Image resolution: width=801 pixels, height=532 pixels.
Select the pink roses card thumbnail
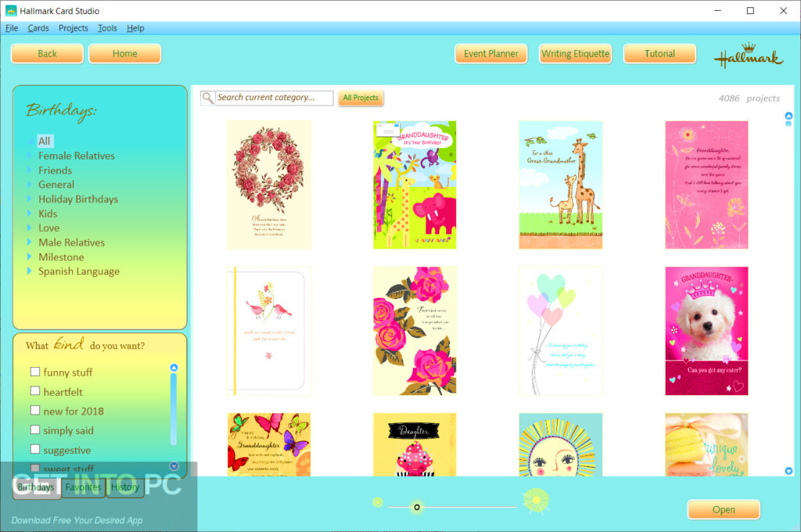pyautogui.click(x=415, y=331)
